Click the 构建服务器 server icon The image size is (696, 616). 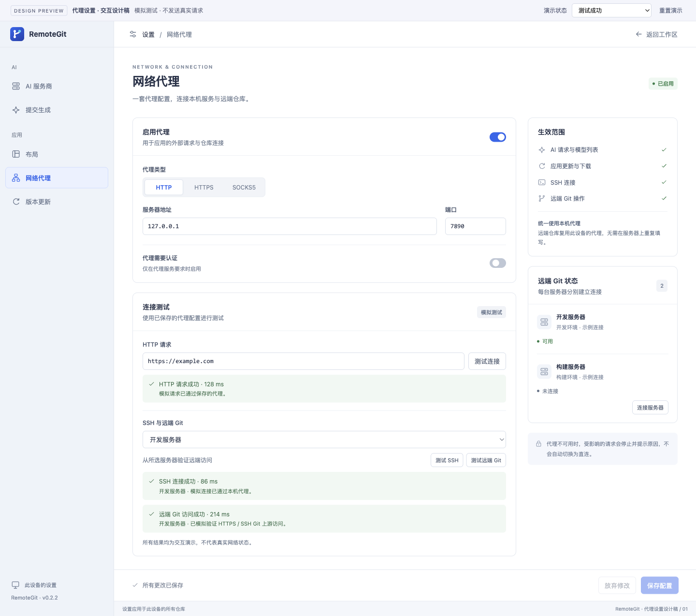click(x=544, y=372)
